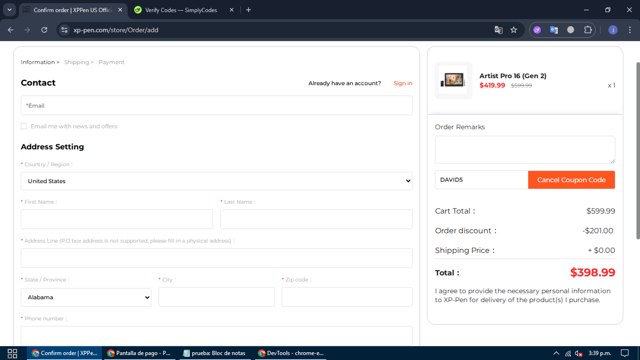Reload the checkout page

[44, 30]
